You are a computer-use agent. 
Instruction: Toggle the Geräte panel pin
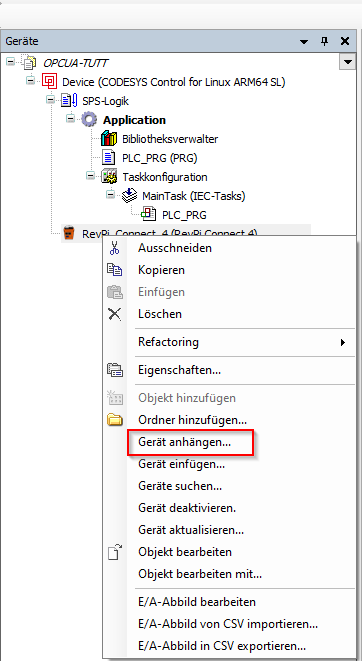(x=324, y=41)
